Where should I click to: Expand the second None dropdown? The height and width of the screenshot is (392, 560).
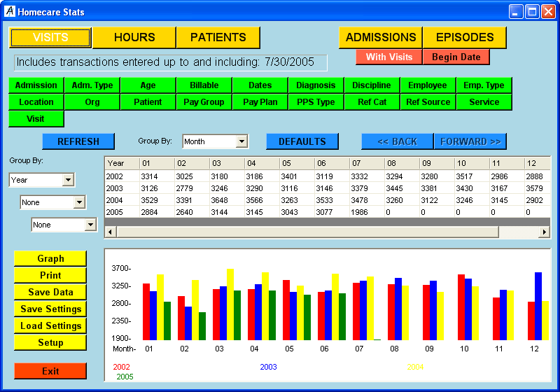90,225
